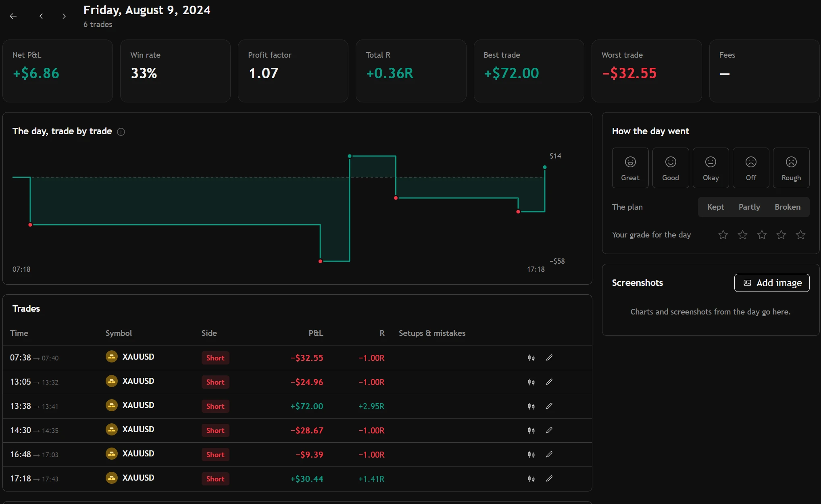Image resolution: width=821 pixels, height=504 pixels.
Task: Click the P&L column header
Action: point(316,333)
